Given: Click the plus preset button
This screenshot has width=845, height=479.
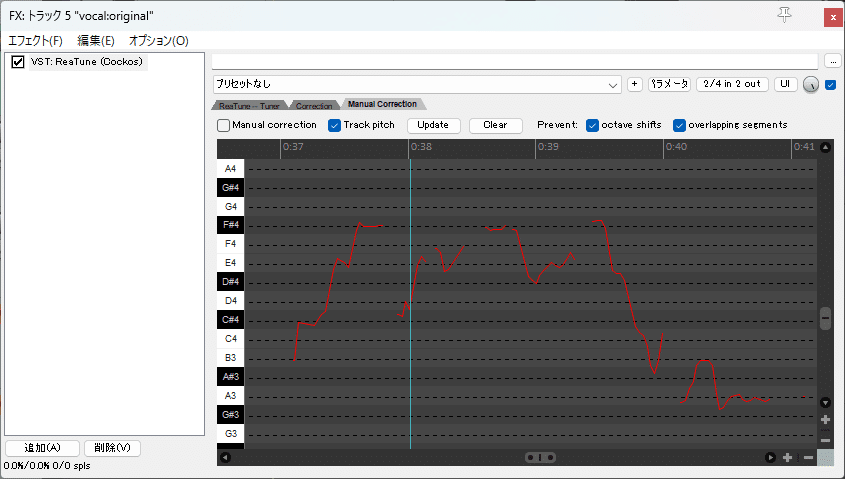Looking at the screenshot, I should [x=634, y=84].
